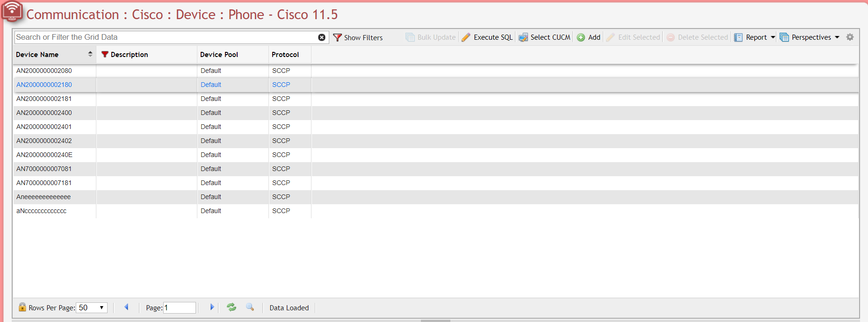Open device link AN2000000002180

44,85
